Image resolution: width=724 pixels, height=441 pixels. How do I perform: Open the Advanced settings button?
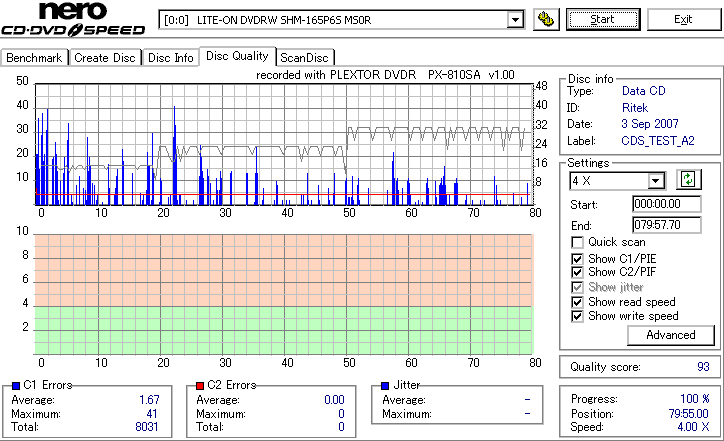(x=670, y=335)
